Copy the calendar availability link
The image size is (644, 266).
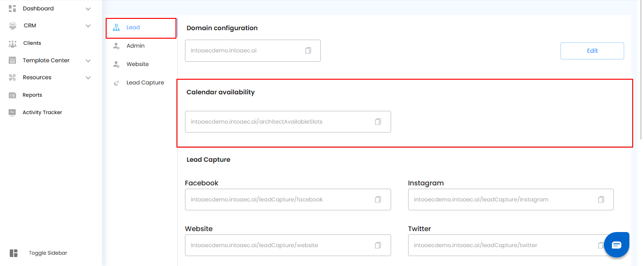tap(378, 122)
